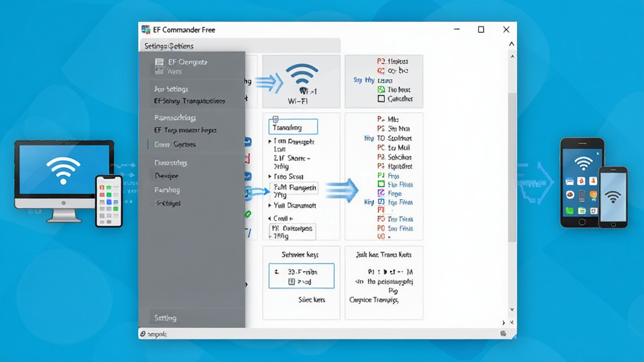644x362 pixels.
Task: Click the Wi-Fi icon on the large phone illustration
Action: point(583,163)
